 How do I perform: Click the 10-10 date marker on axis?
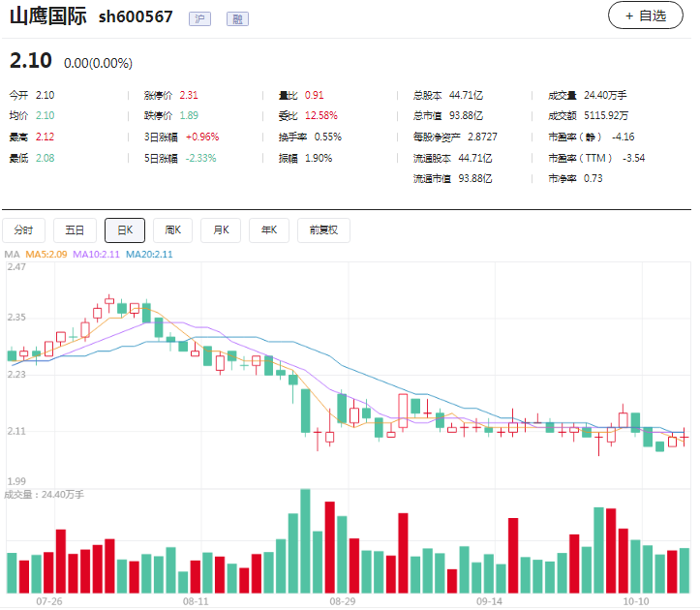click(635, 601)
